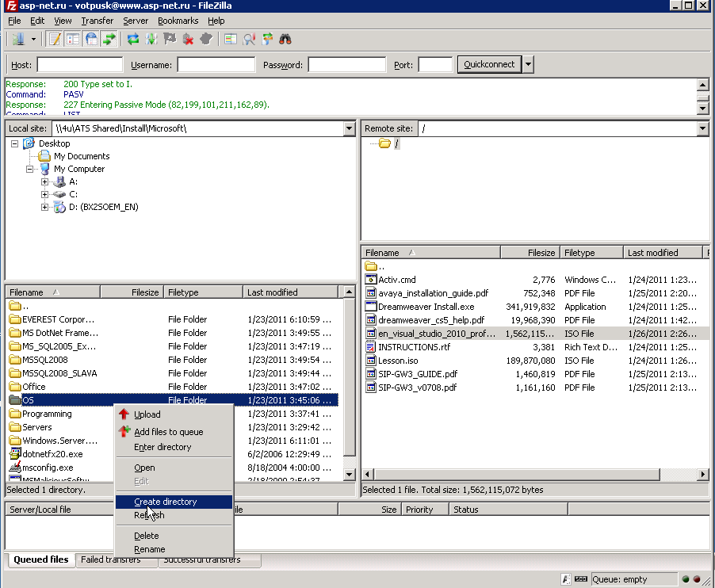Sort remote list by Filename column
This screenshot has height=588, width=715.
(x=431, y=253)
